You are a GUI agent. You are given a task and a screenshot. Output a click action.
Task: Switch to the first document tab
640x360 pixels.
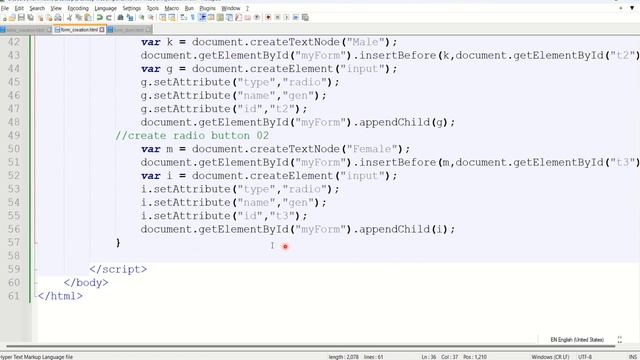26,30
